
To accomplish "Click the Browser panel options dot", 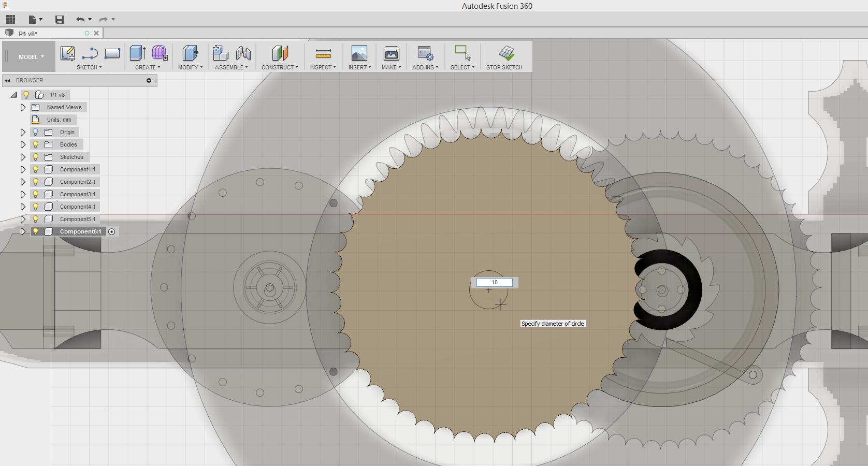I will (149, 80).
